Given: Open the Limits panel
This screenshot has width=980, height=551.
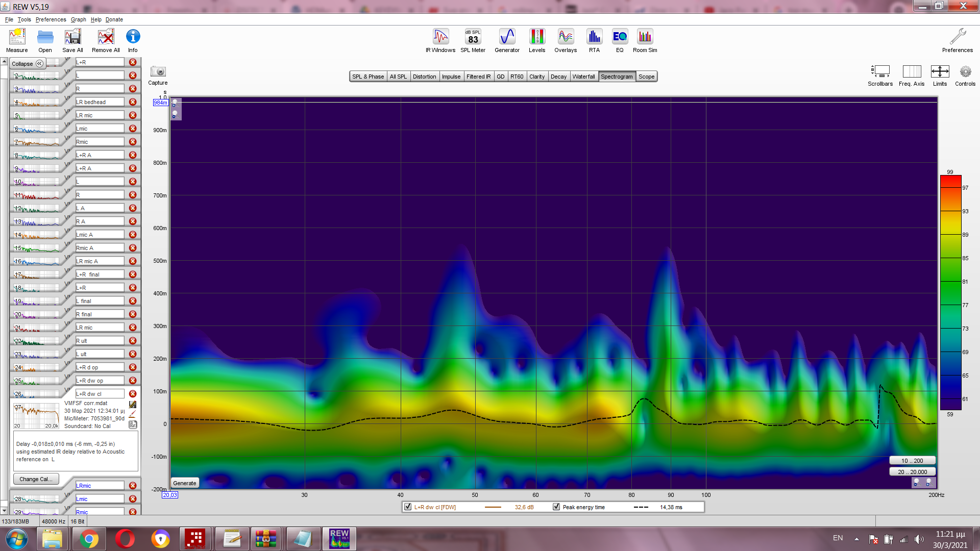Looking at the screenshot, I should click(940, 72).
